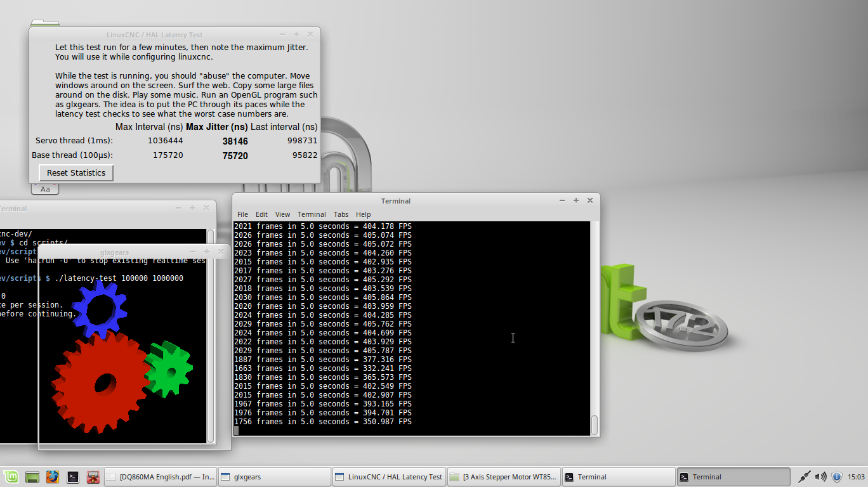Click the Show Desktop panel icon
Screen dimensions: 868x487
32,477
